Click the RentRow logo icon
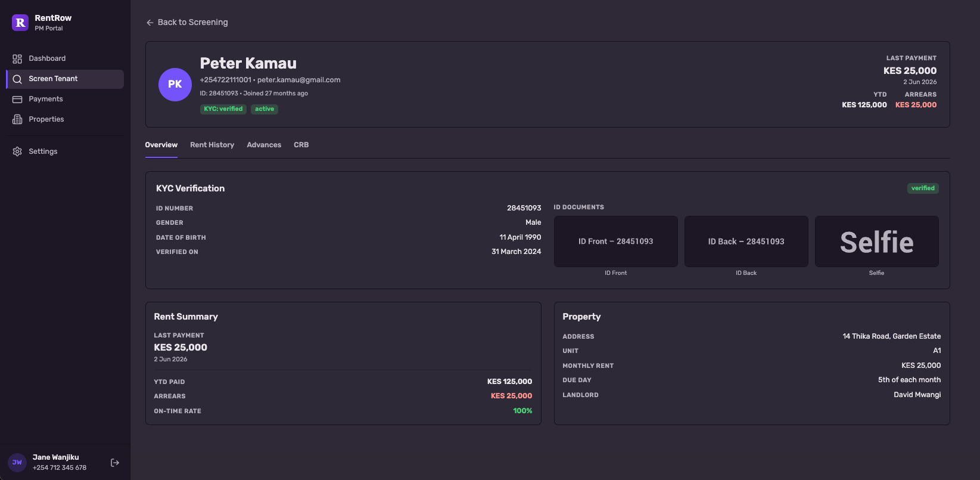The width and height of the screenshot is (980, 480). coord(20,23)
